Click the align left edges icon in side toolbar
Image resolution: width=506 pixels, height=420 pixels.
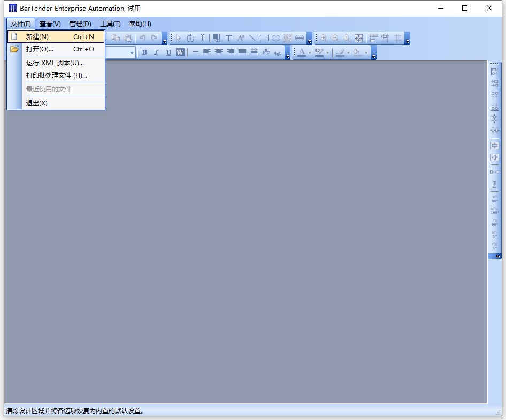tap(494, 72)
